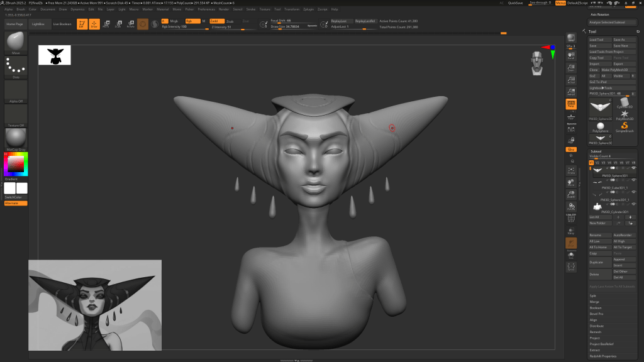Select the Draw mode button
Viewport: 644px width, 362px height.
[94, 25]
